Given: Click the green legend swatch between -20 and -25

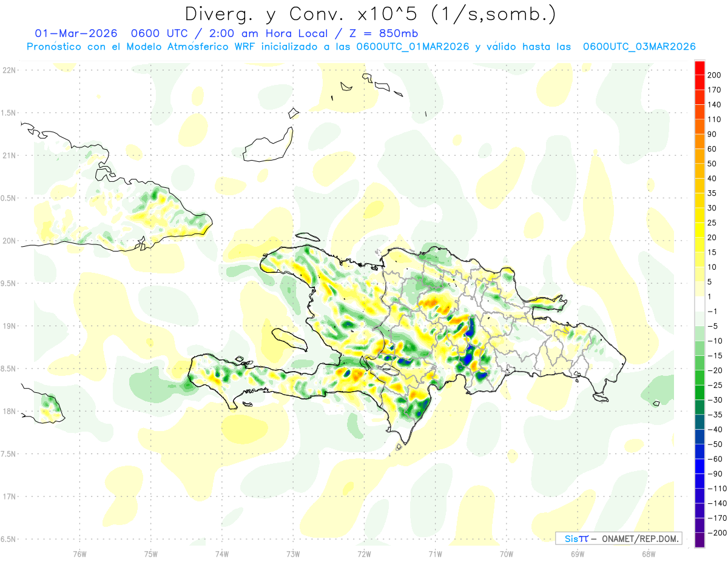Looking at the screenshot, I should (699, 378).
